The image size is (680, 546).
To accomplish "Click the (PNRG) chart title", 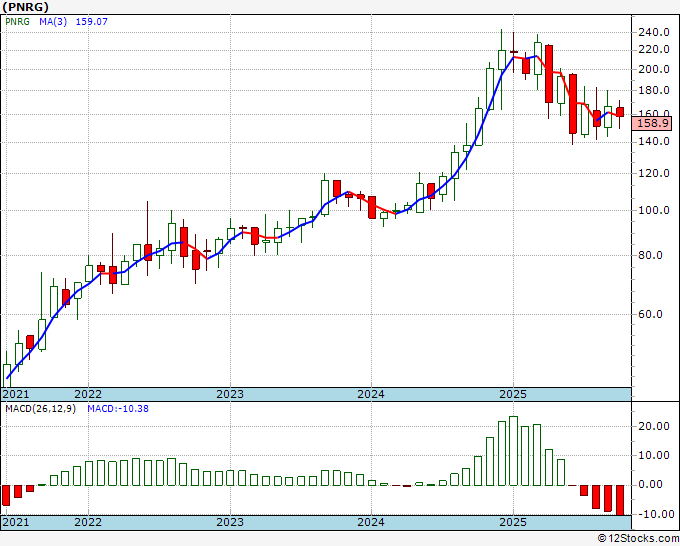I will (x=25, y=7).
